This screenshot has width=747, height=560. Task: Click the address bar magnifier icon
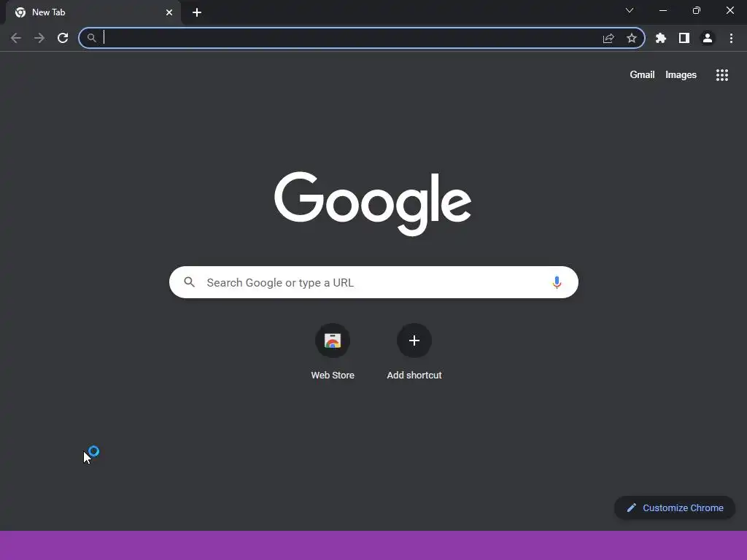coord(91,38)
